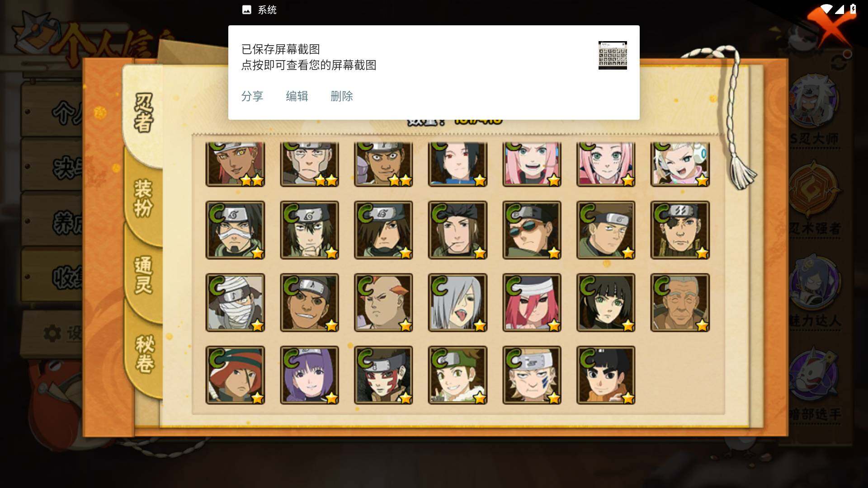Select the red face-paint ninja portrait
The image size is (868, 488).
383,375
